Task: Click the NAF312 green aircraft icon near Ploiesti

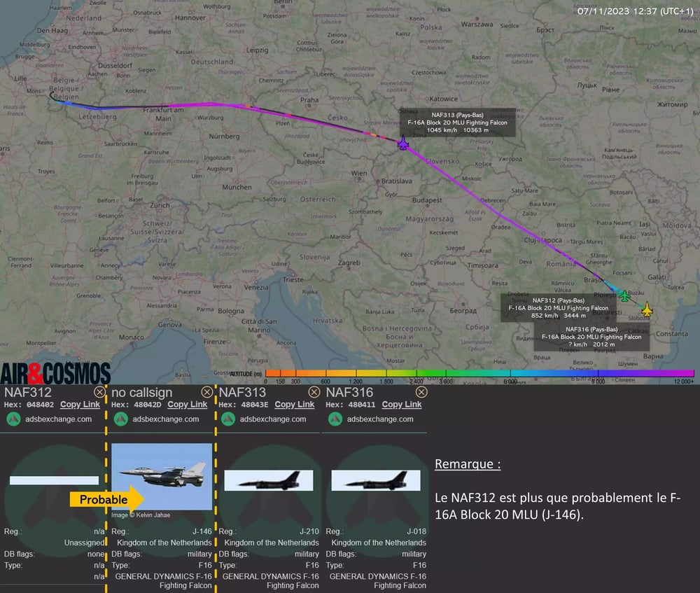Action: click(624, 295)
